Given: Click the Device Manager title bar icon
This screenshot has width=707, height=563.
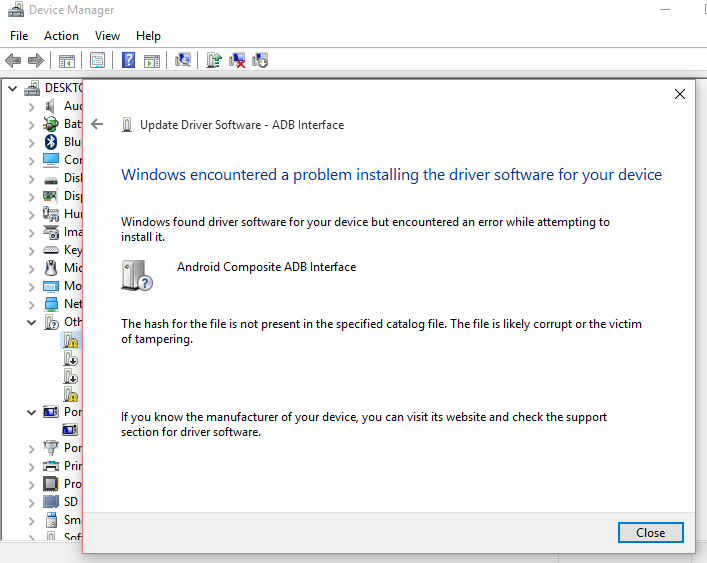Looking at the screenshot, I should pyautogui.click(x=16, y=9).
